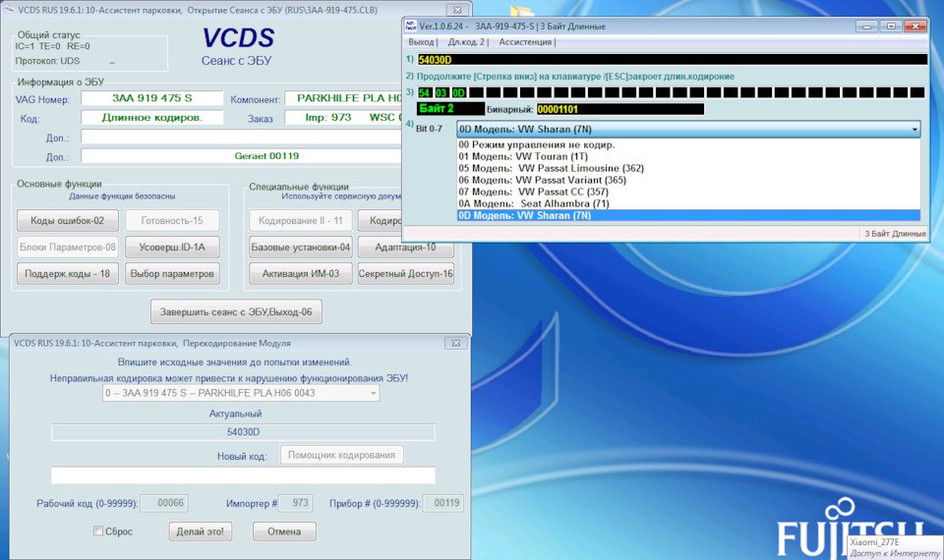944x560 pixels.
Task: Open the Дл.код. 2 menu
Action: 466,42
